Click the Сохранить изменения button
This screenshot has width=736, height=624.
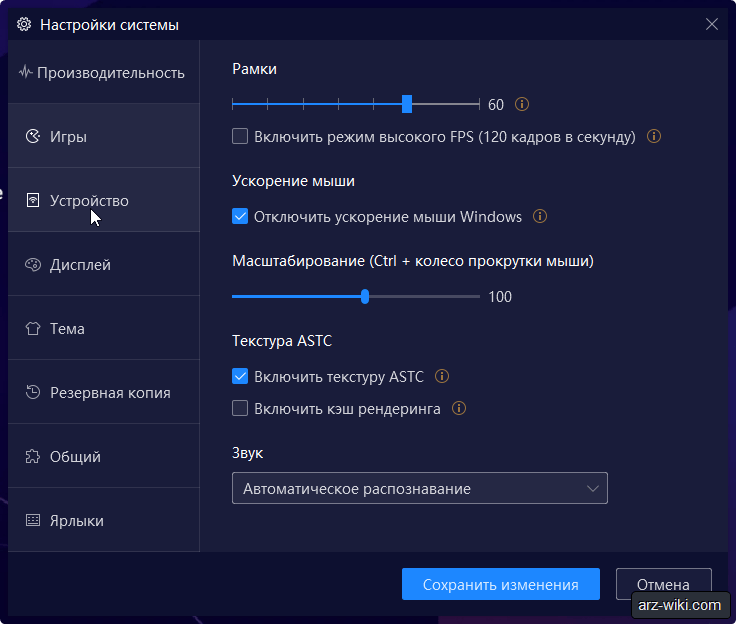[x=501, y=584]
